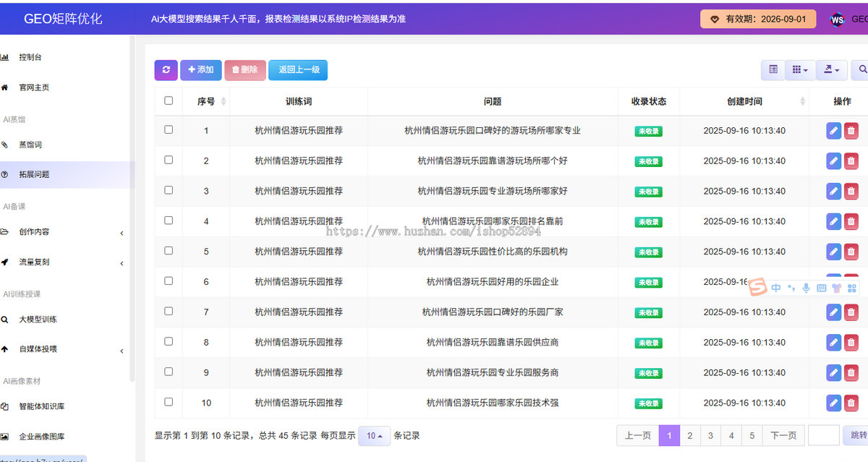Open the columns grid dropdown
The width and height of the screenshot is (868, 462).
[x=800, y=69]
